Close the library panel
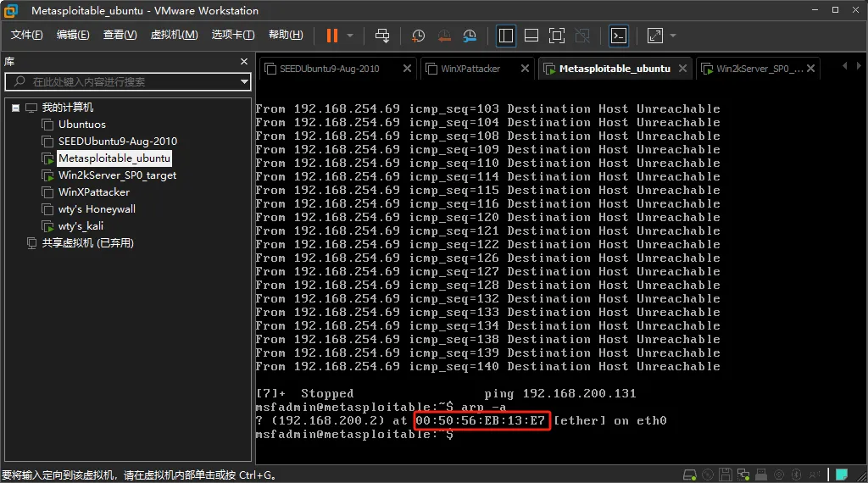 [244, 61]
